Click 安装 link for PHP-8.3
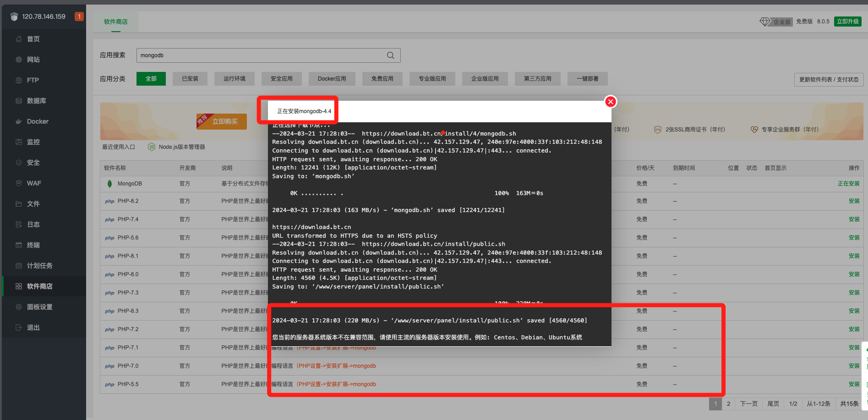The height and width of the screenshot is (420, 868). [x=854, y=311]
